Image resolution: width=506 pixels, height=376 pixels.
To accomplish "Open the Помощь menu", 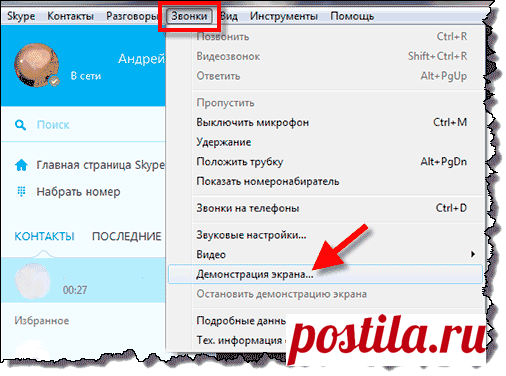I will 352,16.
